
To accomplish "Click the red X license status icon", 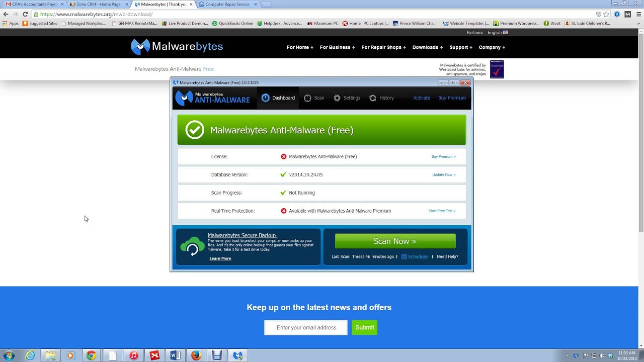I will point(283,156).
